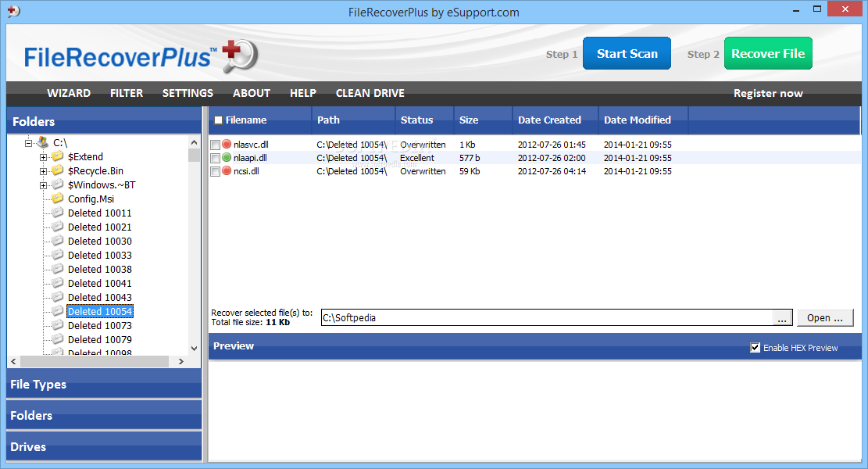
Task: Click the Deleted 10011 folder icon
Action: coord(58,213)
